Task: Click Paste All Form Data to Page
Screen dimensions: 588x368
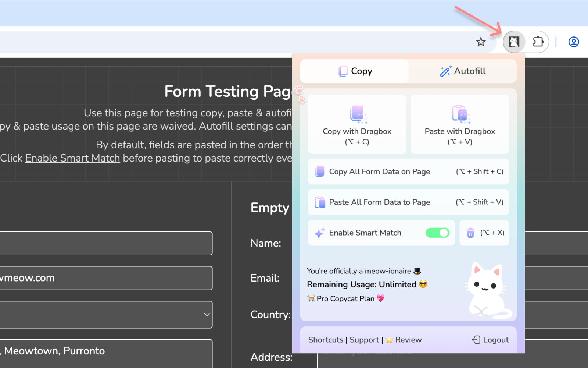Action: 408,202
